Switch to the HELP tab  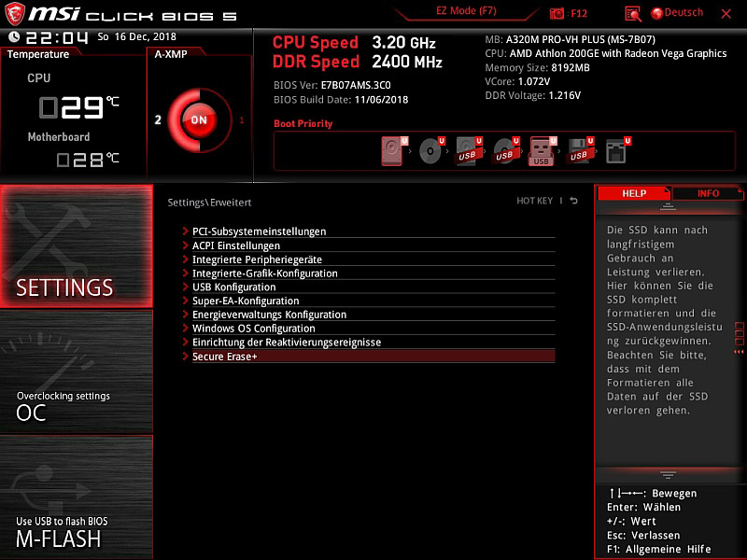[x=634, y=193]
